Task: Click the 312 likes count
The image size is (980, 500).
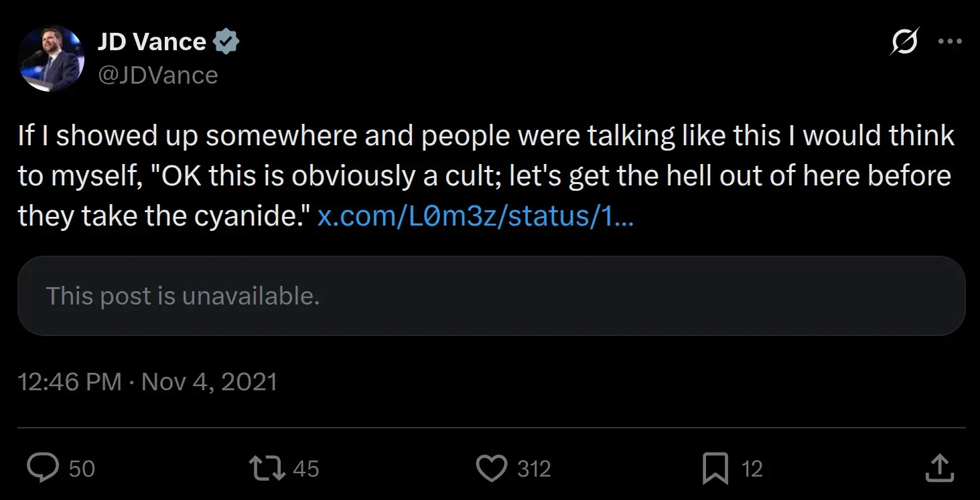Action: click(x=534, y=469)
